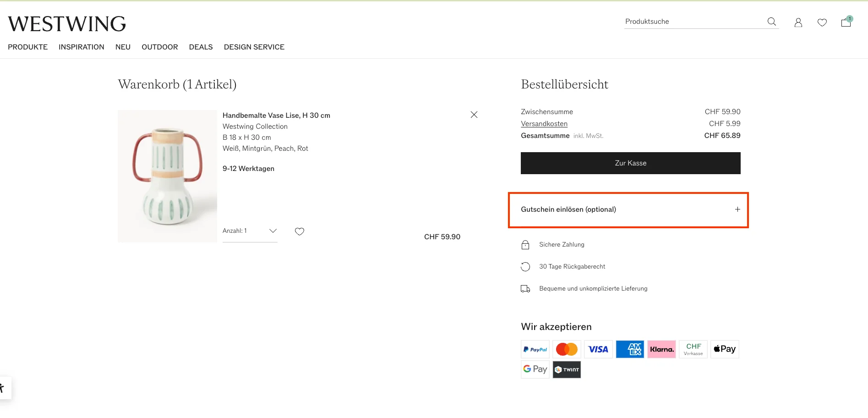Image resolution: width=868 pixels, height=418 pixels.
Task: Click the Produktsuche search field
Action: pos(694,22)
